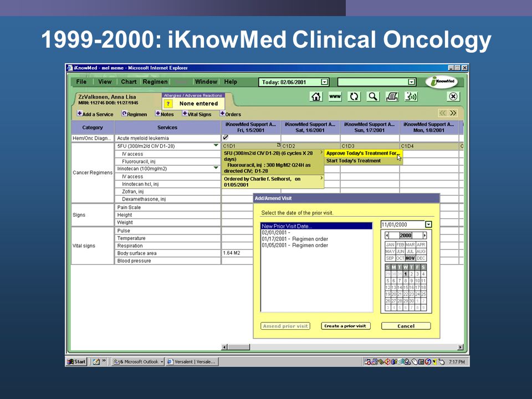Open the Window menu
532x399 pixels.
(x=206, y=82)
